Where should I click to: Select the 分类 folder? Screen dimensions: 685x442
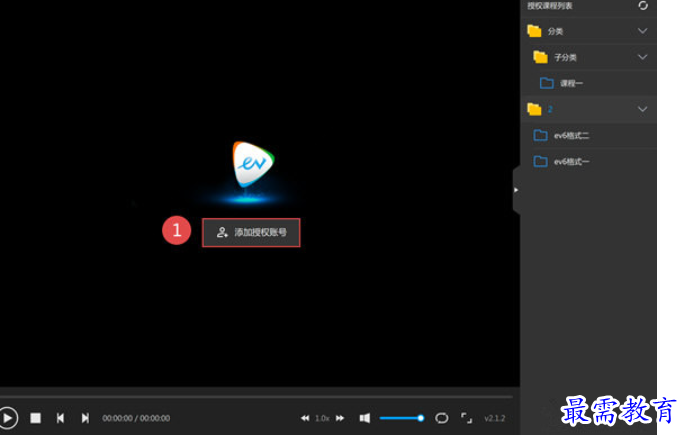pos(588,31)
